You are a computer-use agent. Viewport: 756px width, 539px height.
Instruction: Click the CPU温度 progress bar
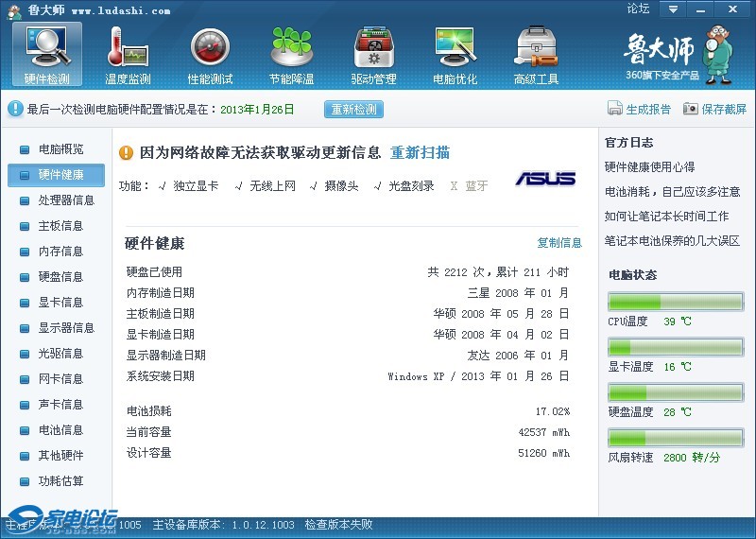675,302
